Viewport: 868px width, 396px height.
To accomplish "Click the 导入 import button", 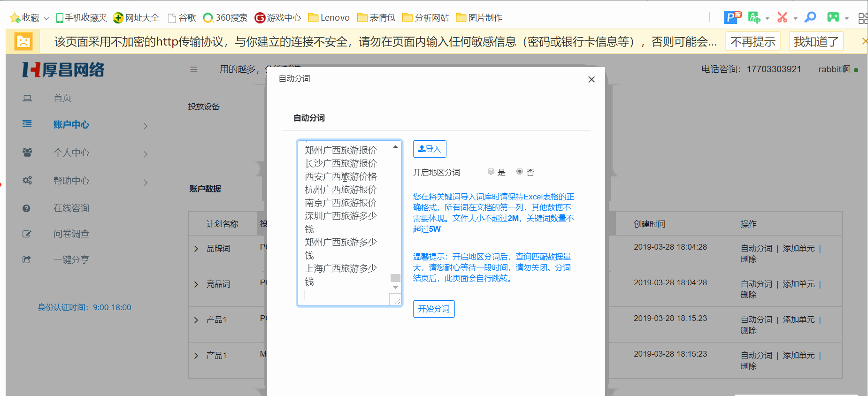I will coord(430,149).
